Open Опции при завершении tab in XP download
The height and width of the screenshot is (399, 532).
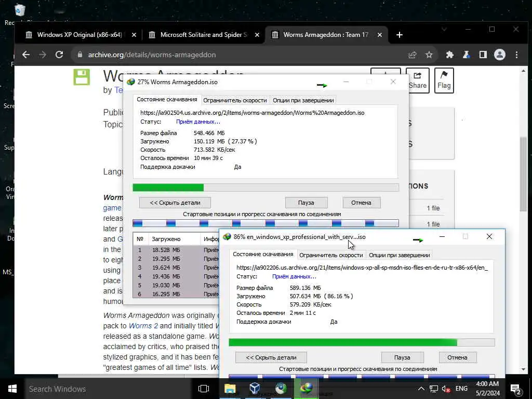coord(400,255)
